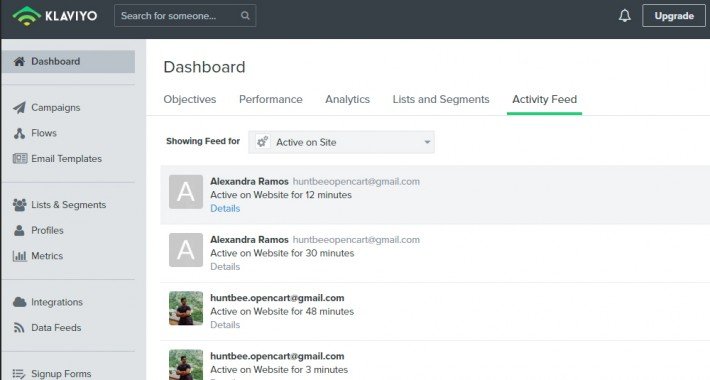Click Alexandra Ramos name in 12 minutes entry
This screenshot has width=710, height=380.
pyautogui.click(x=249, y=181)
